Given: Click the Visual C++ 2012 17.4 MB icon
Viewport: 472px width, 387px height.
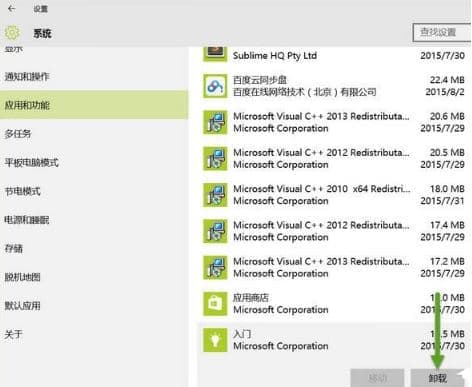Looking at the screenshot, I should (215, 231).
